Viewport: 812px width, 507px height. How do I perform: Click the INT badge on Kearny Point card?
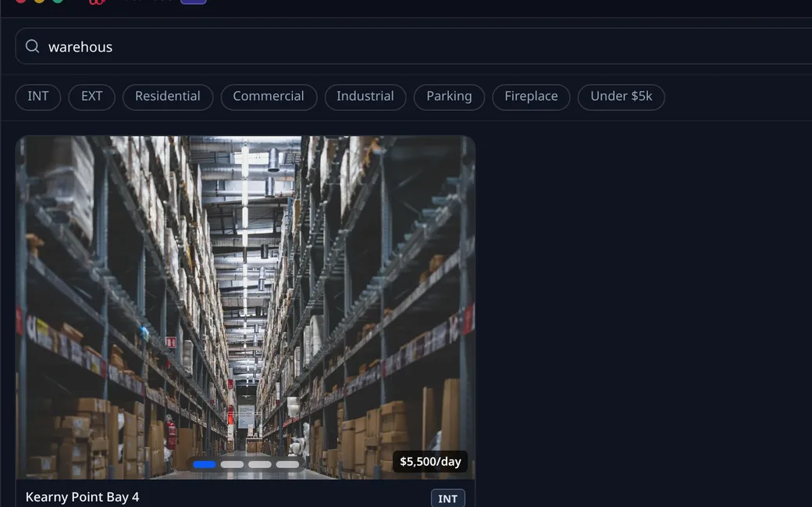coord(448,498)
